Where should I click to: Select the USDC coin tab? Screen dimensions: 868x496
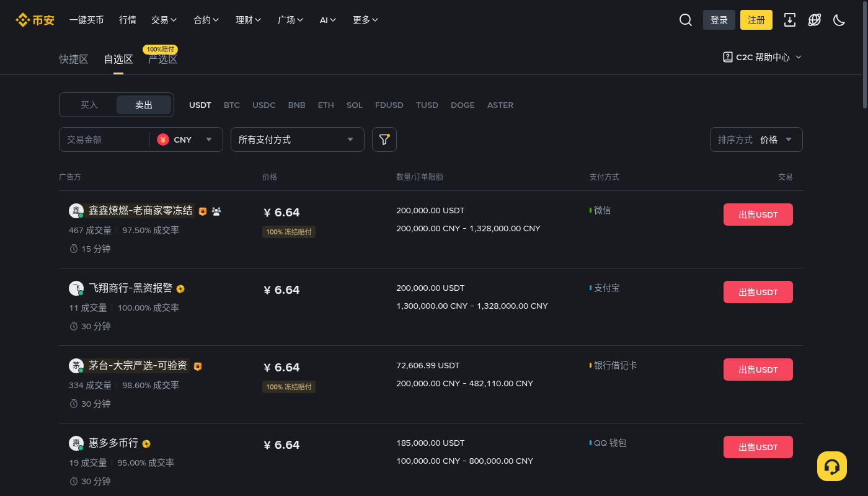264,105
